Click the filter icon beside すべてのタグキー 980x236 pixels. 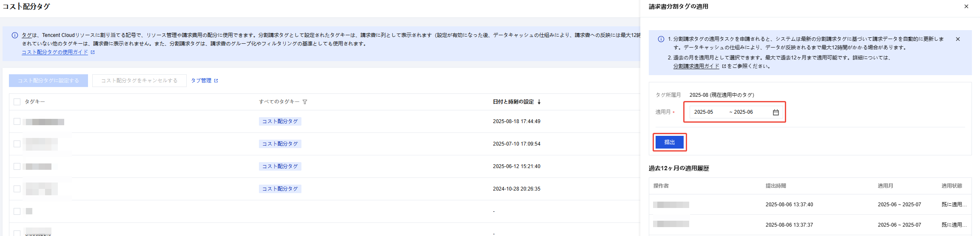coord(305,102)
